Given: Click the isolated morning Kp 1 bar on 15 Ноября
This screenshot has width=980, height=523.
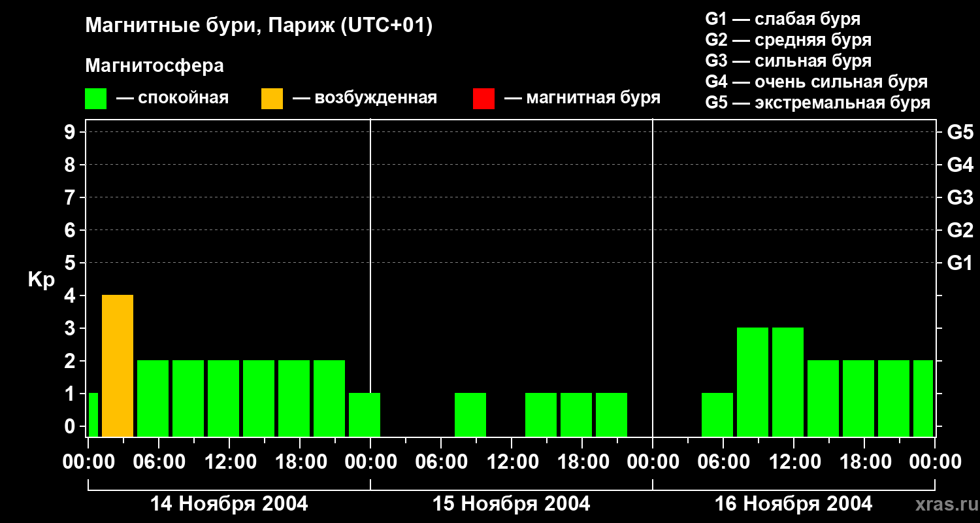Looking at the screenshot, I should pyautogui.click(x=470, y=415).
